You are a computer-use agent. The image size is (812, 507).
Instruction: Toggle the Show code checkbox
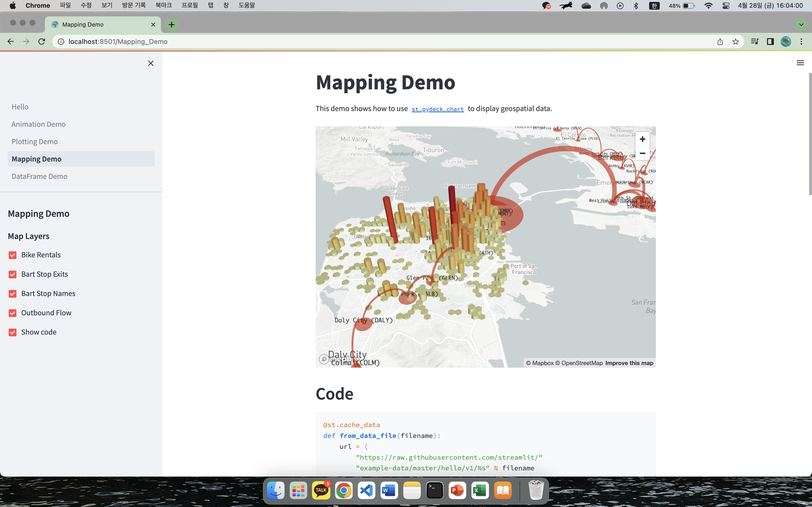click(x=13, y=332)
